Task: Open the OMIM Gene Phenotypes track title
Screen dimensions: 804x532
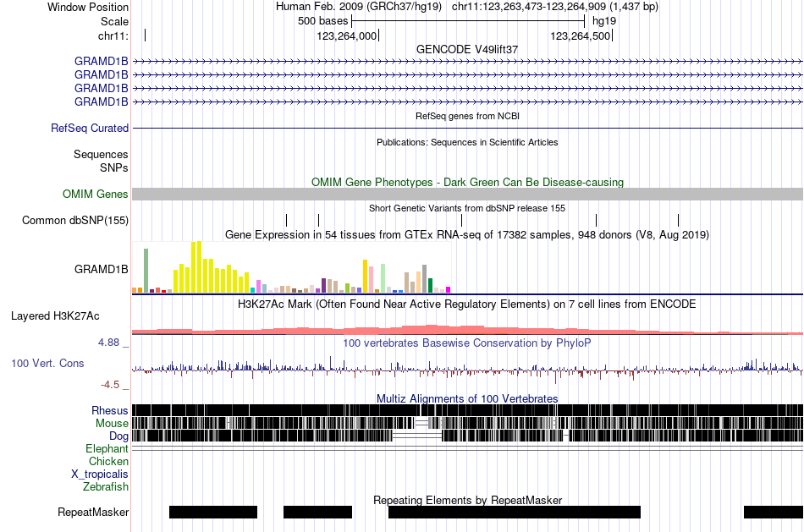Action: coord(467,182)
